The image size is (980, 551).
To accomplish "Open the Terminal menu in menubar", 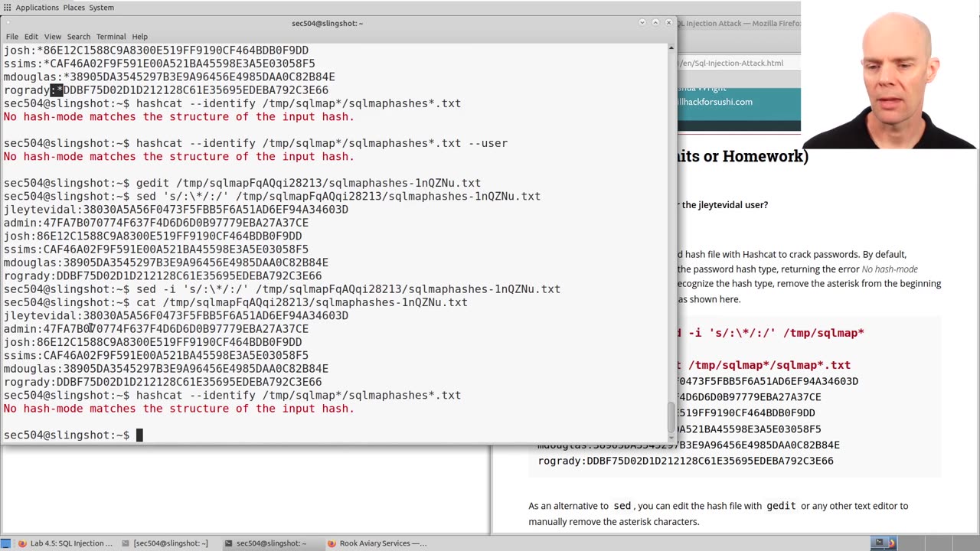I will pyautogui.click(x=111, y=37).
